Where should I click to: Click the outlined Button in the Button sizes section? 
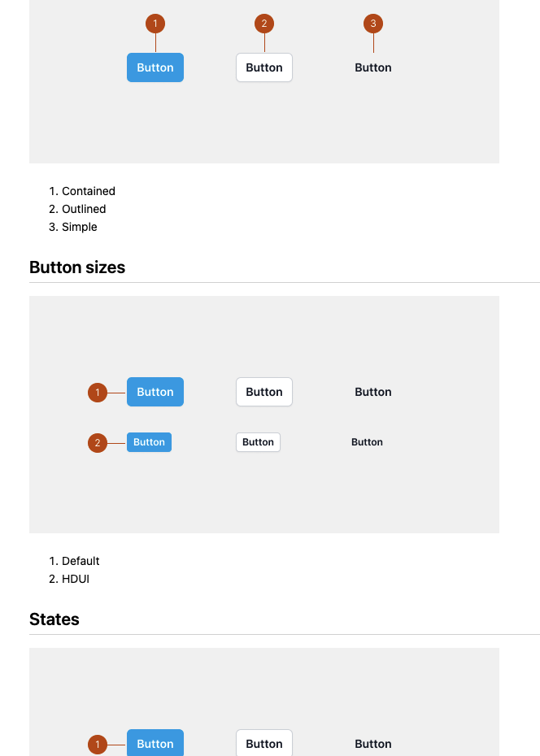click(263, 392)
